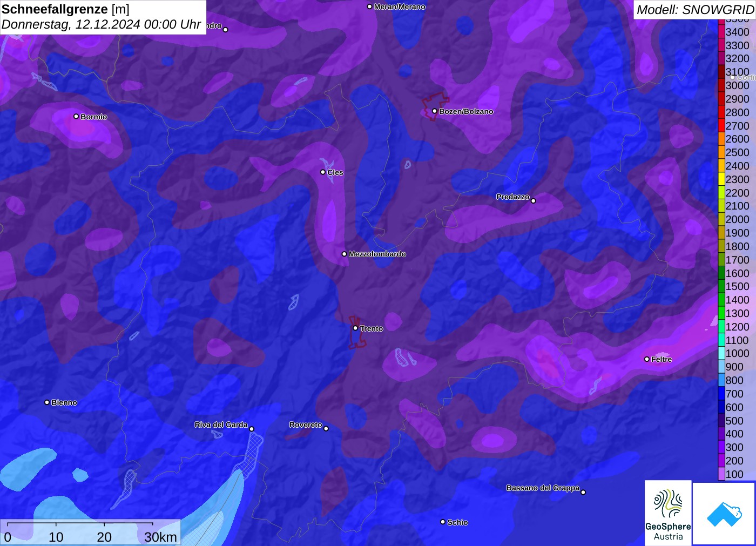Image resolution: width=756 pixels, height=546 pixels.
Task: Pick the 200 m legend swatch
Action: (x=721, y=460)
